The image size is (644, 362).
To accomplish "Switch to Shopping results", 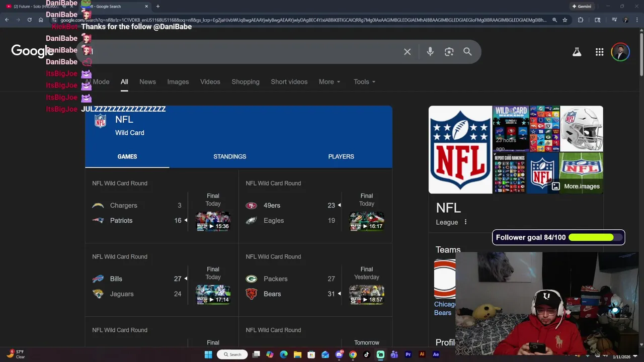I will pyautogui.click(x=246, y=82).
